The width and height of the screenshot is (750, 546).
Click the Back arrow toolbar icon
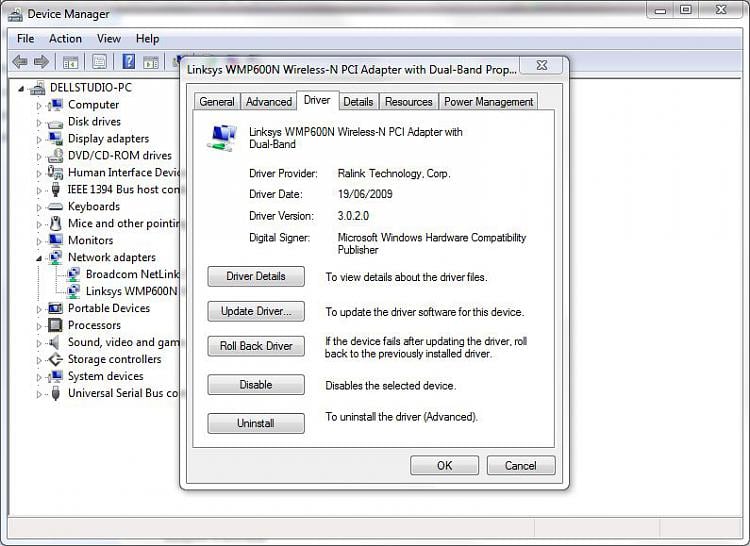(x=19, y=62)
